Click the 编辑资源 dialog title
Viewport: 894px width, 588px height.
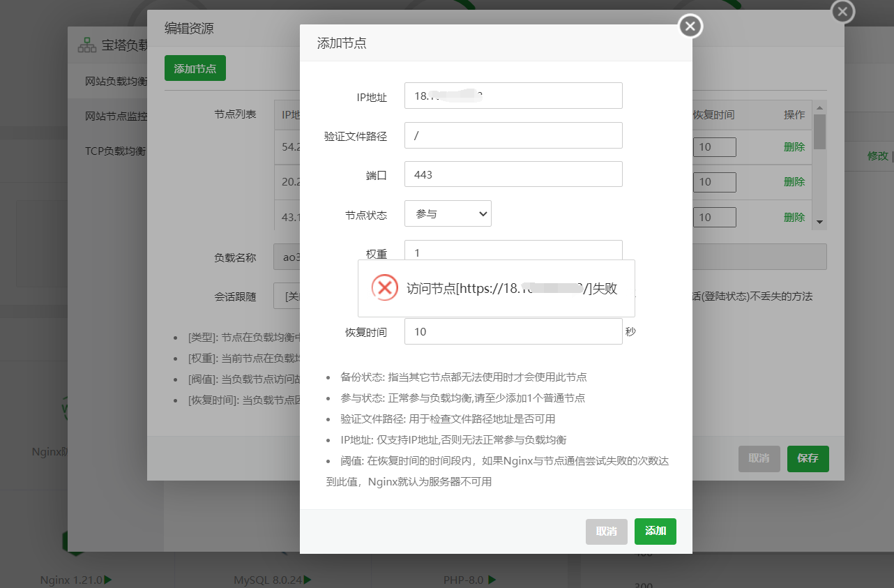(189, 29)
